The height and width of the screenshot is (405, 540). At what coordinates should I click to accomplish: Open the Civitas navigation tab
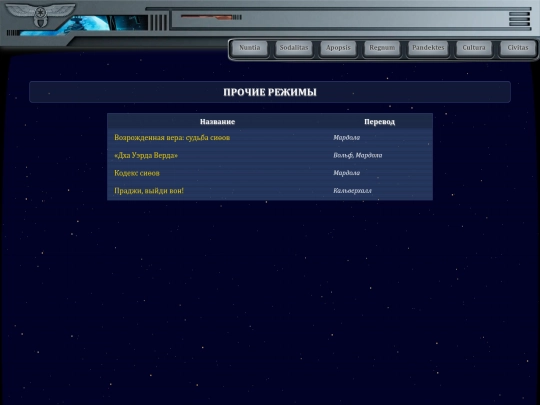tap(518, 48)
